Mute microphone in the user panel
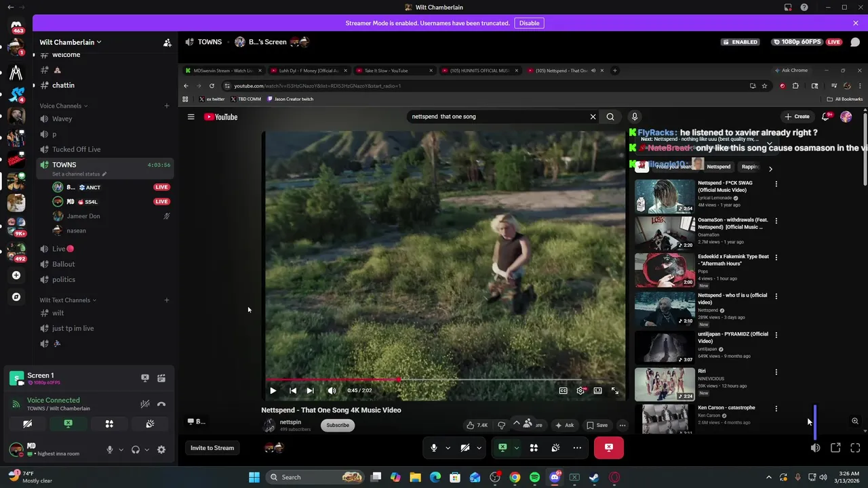 [109, 449]
